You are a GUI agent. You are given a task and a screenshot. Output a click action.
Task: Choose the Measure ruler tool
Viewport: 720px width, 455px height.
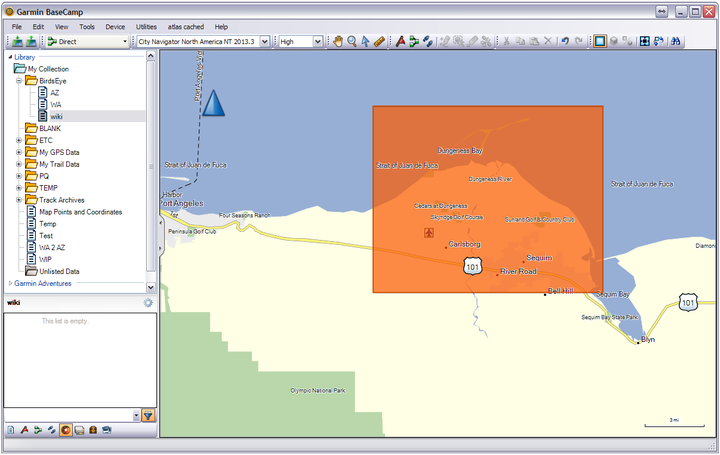pyautogui.click(x=379, y=41)
